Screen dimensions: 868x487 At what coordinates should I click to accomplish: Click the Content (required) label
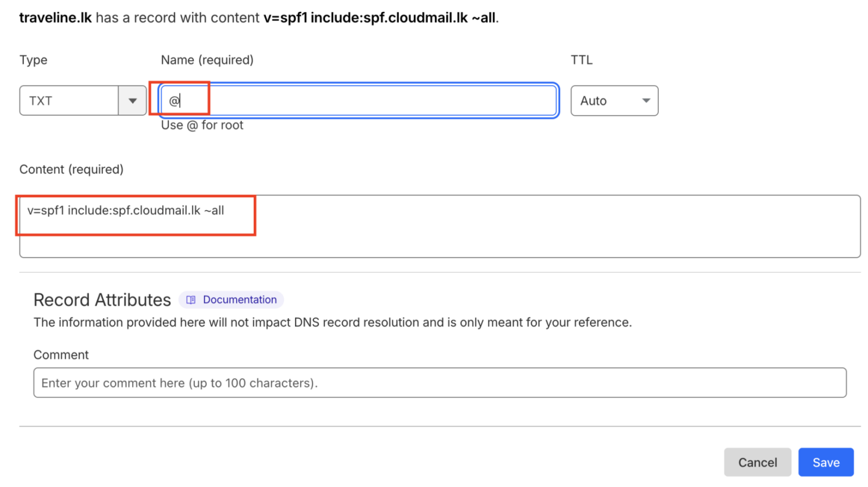click(71, 169)
